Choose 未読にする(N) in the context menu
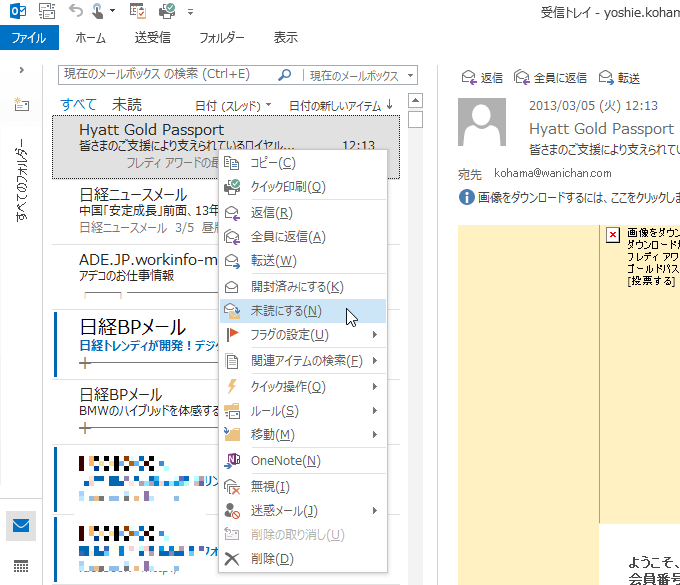This screenshot has width=680, height=585. (x=303, y=311)
